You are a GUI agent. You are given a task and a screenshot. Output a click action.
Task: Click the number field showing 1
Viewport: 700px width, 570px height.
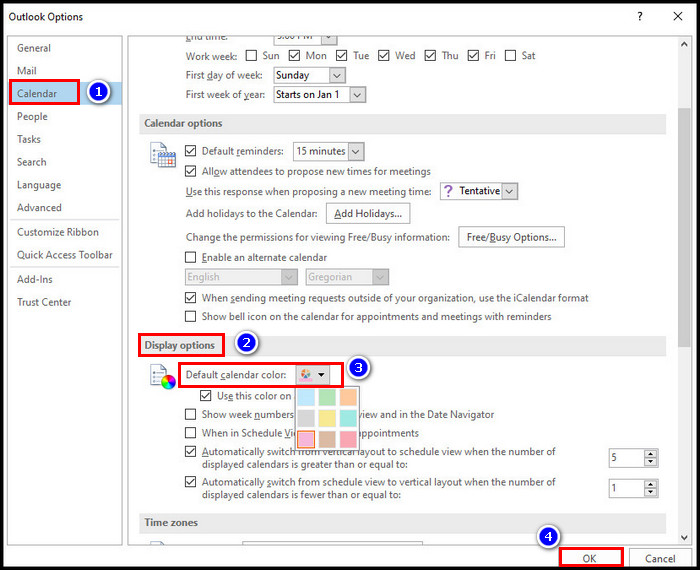(627, 488)
